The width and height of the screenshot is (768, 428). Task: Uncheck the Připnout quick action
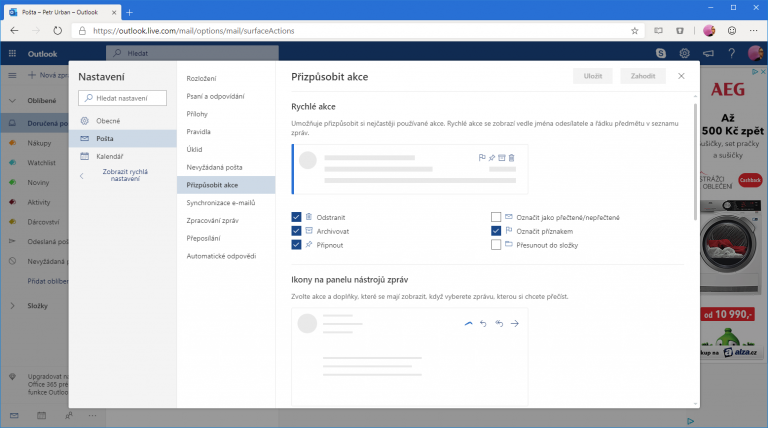coord(296,244)
